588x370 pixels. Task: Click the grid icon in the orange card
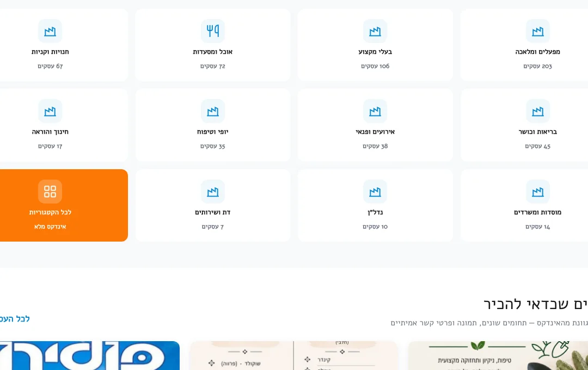[50, 192]
